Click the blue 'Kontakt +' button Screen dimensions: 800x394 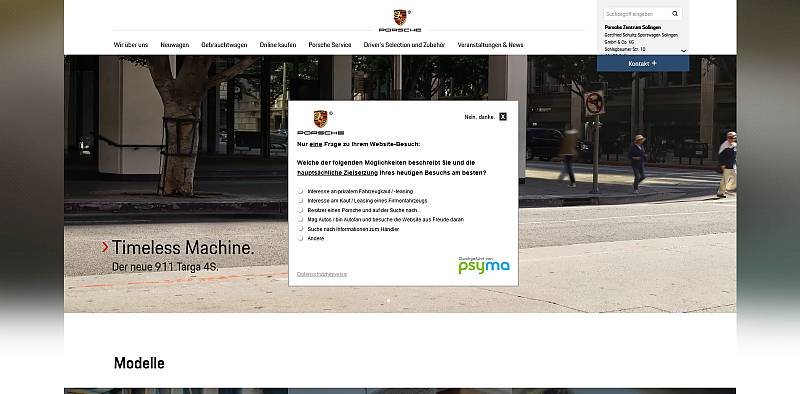[643, 64]
